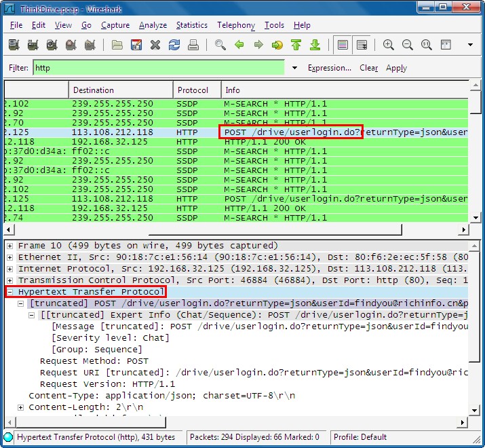485x448 pixels.
Task: Clear the display filter
Action: [369, 68]
